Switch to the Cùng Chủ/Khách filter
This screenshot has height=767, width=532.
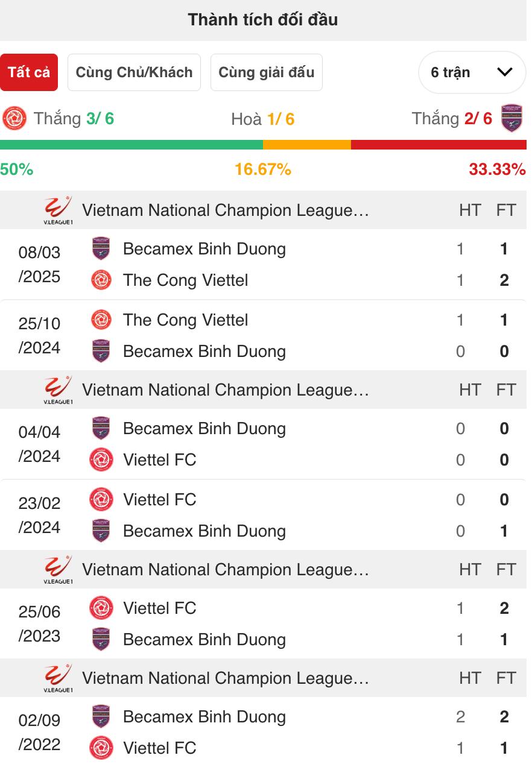134,72
